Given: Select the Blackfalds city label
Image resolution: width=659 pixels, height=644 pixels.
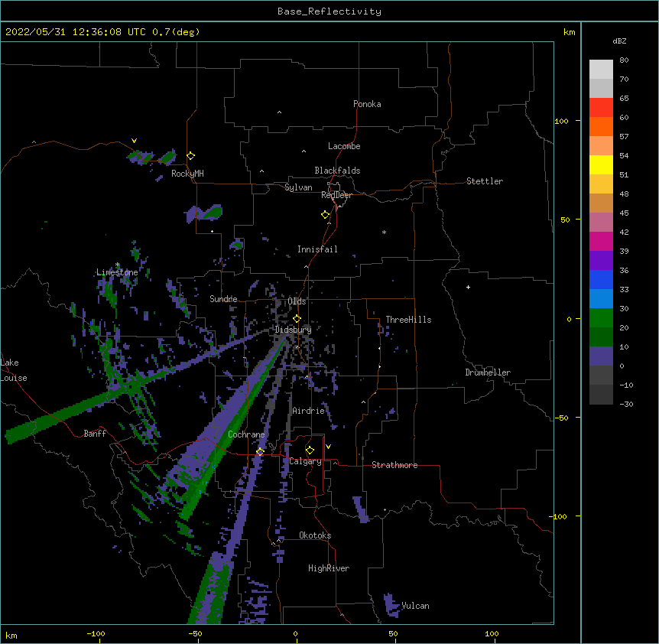Looking at the screenshot, I should tap(337, 171).
